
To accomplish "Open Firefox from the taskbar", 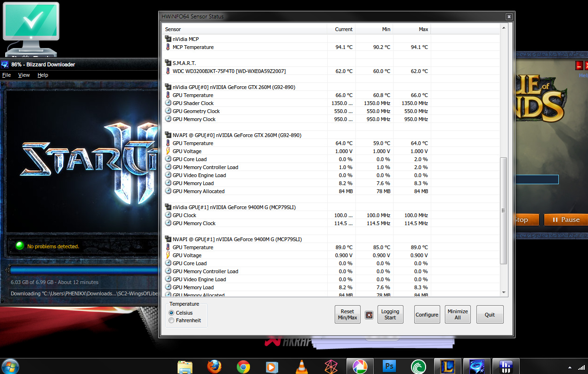I will (214, 366).
